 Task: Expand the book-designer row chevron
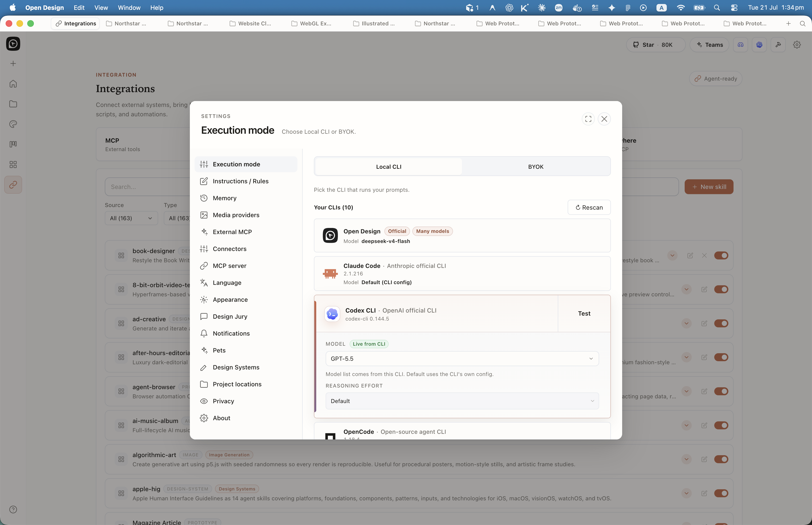pyautogui.click(x=672, y=255)
